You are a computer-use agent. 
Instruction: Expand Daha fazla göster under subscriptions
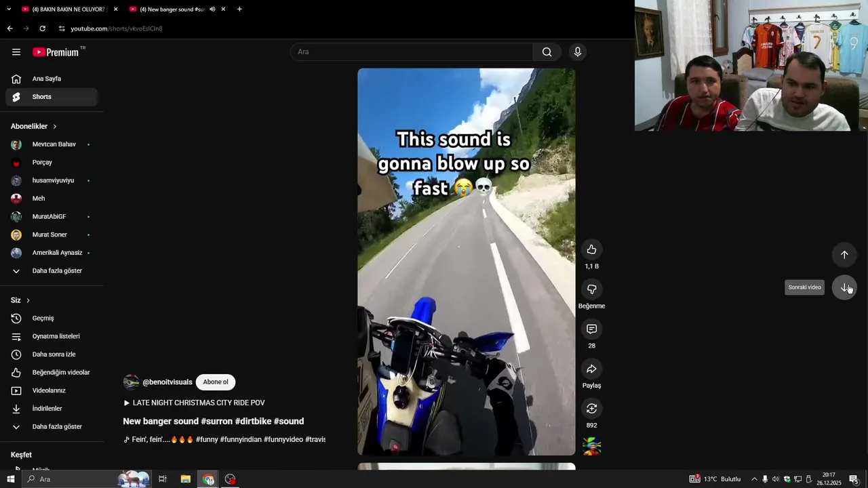(x=52, y=271)
